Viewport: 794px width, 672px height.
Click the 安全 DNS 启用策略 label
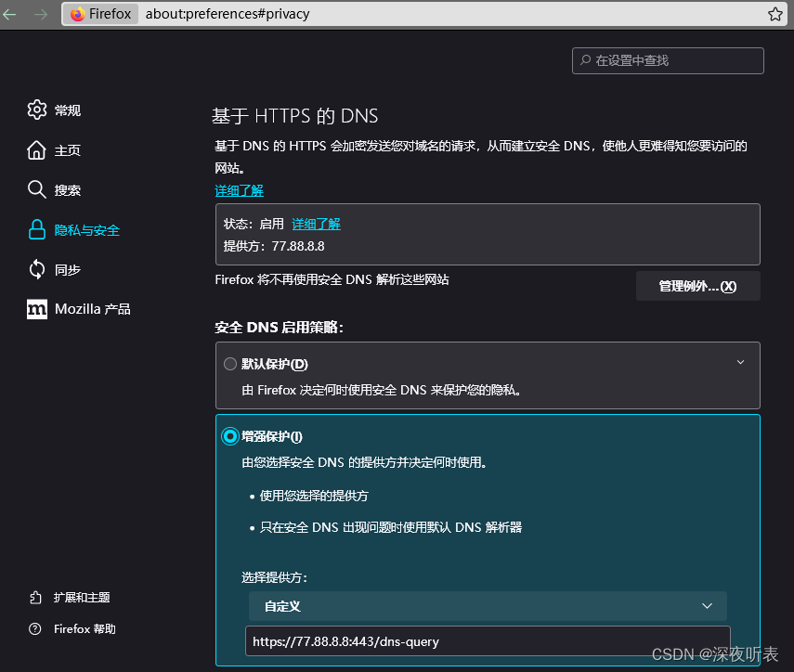click(x=279, y=328)
